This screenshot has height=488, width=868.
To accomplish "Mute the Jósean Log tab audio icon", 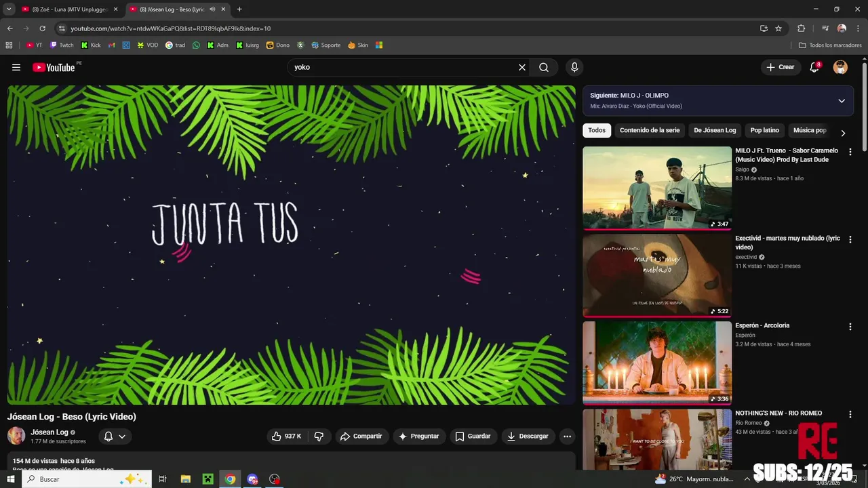I will (x=213, y=9).
